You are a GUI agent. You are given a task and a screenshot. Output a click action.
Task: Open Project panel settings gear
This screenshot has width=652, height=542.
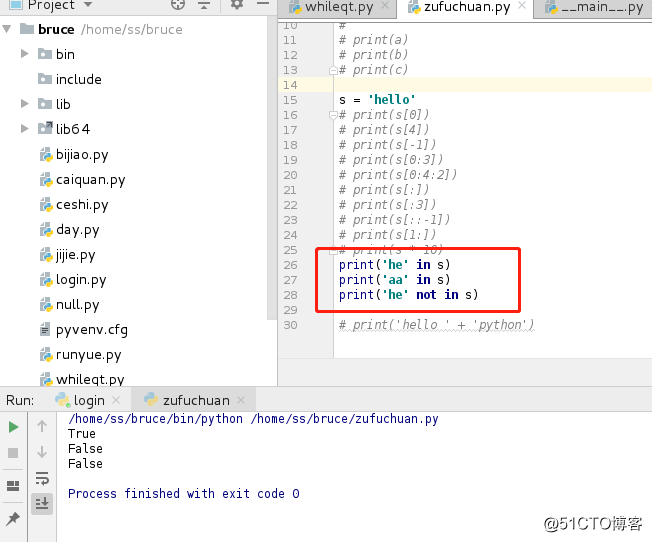(237, 5)
